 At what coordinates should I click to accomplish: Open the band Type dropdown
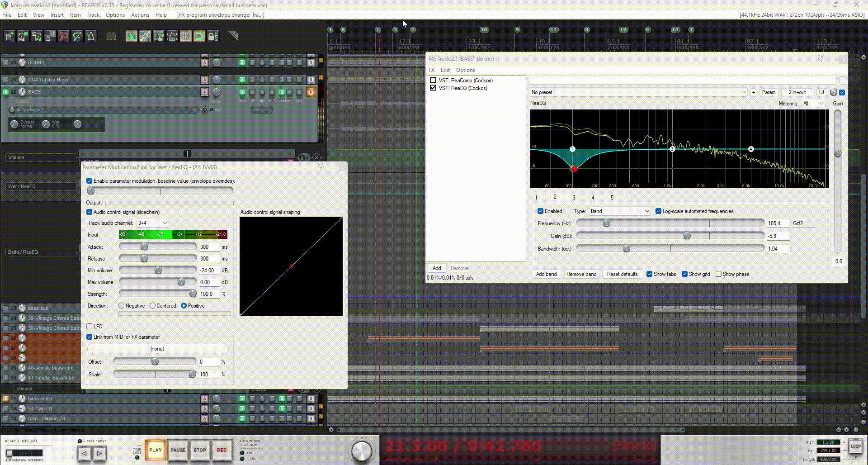pos(620,211)
